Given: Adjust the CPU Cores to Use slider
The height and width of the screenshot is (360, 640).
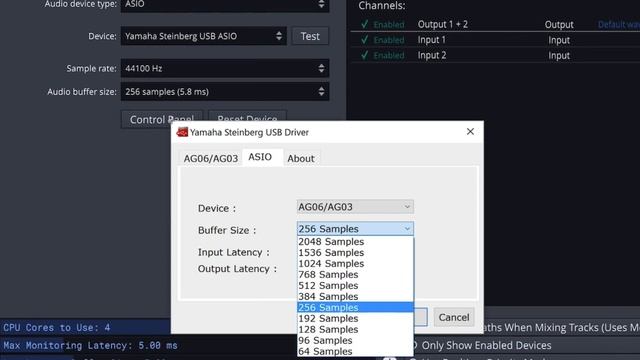Looking at the screenshot, I should [85, 327].
